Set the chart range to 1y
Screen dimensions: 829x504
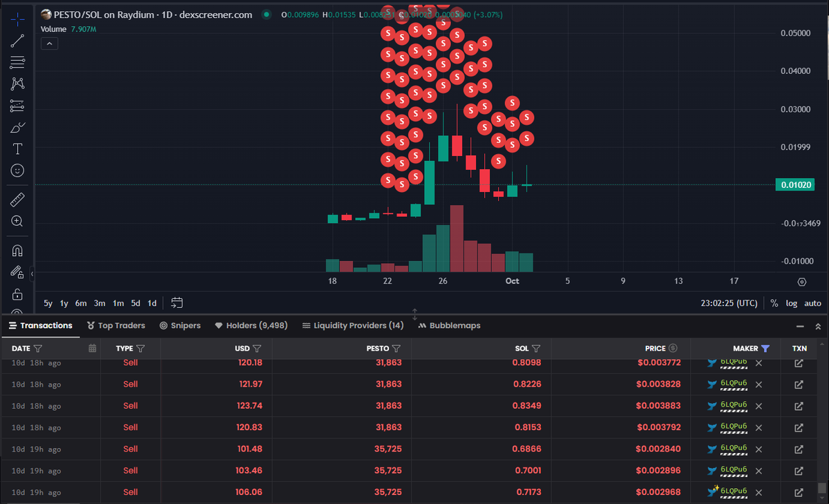coord(64,303)
